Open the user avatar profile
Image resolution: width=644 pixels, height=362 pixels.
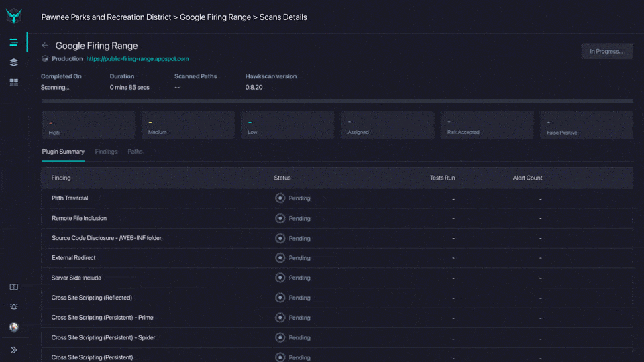coord(14,327)
